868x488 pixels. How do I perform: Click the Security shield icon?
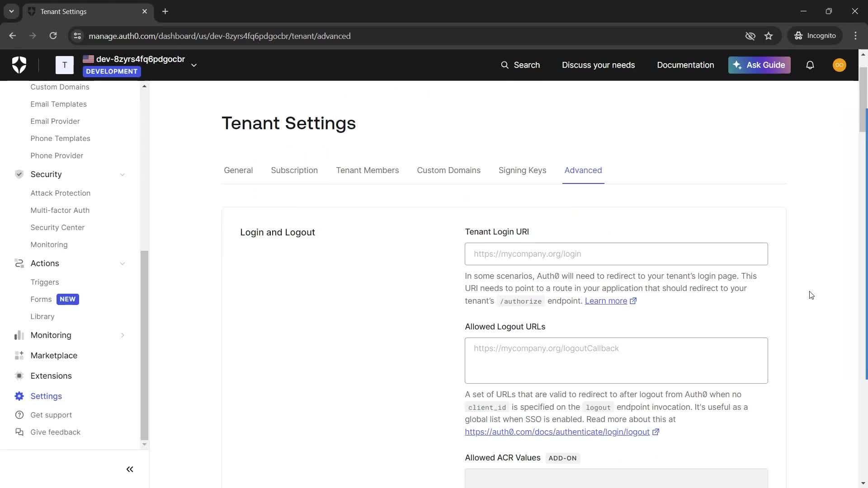click(19, 174)
